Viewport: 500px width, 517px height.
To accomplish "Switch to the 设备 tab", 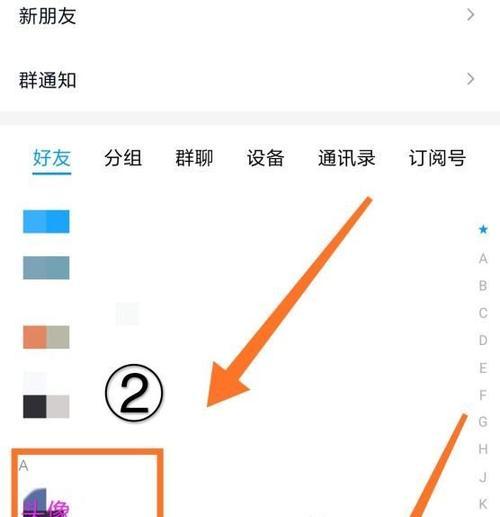I will click(x=266, y=158).
